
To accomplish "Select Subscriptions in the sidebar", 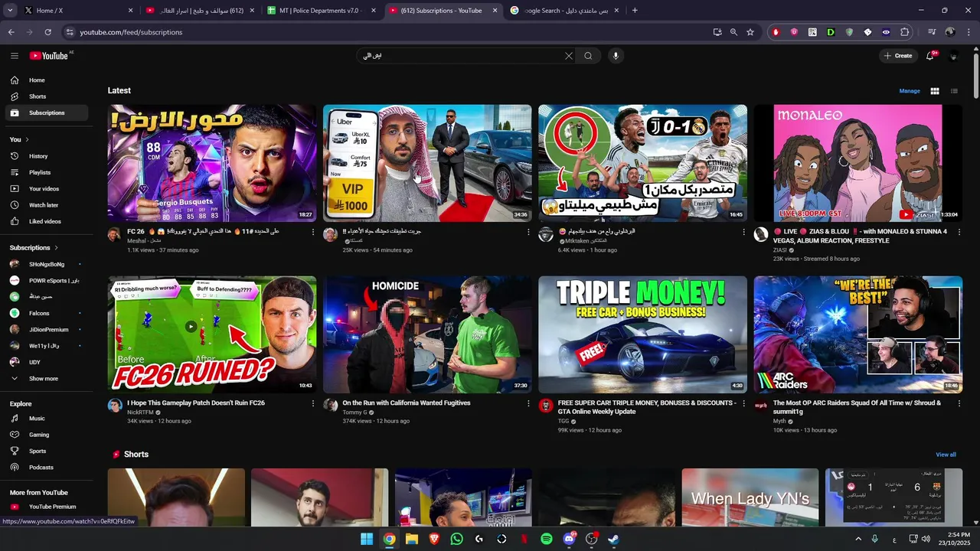I will [47, 112].
